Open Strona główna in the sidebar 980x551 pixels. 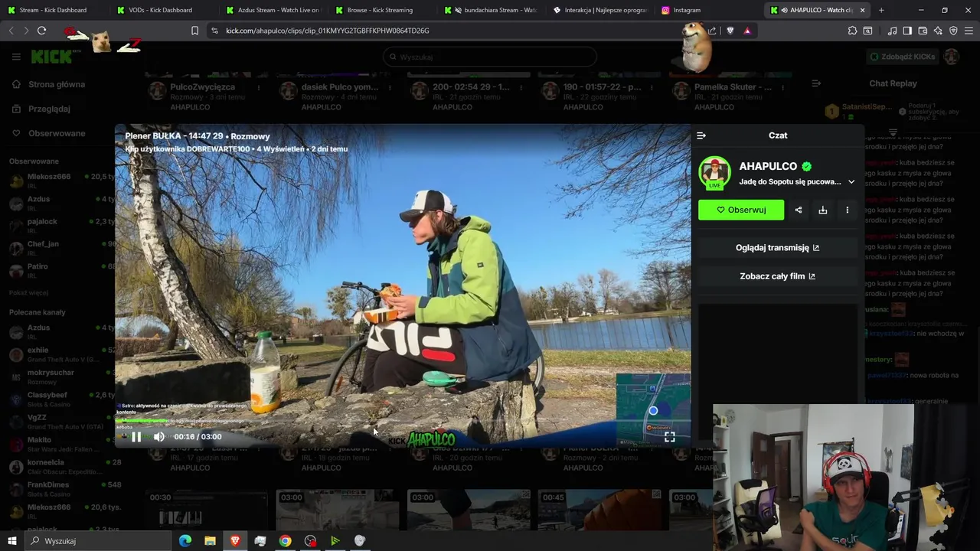coord(57,84)
